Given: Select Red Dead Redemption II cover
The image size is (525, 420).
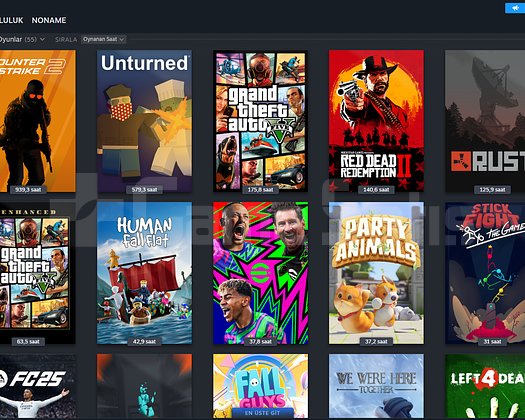Looking at the screenshot, I should pyautogui.click(x=376, y=121).
